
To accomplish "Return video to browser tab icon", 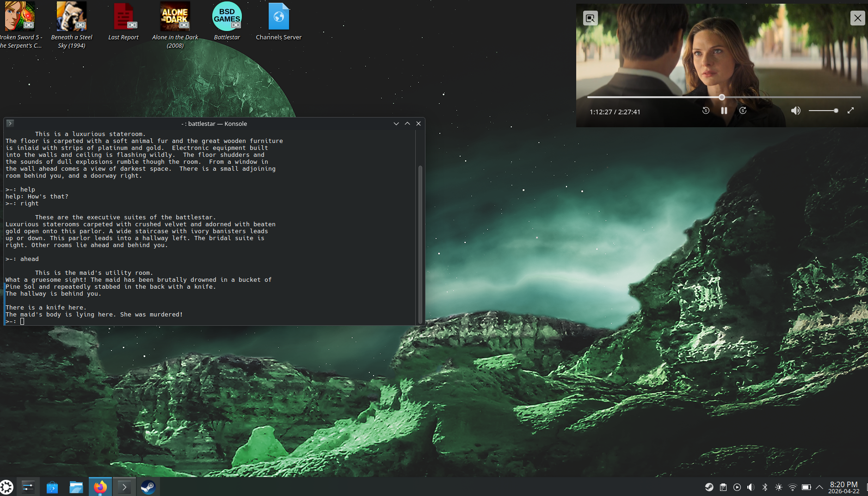I will [x=590, y=18].
